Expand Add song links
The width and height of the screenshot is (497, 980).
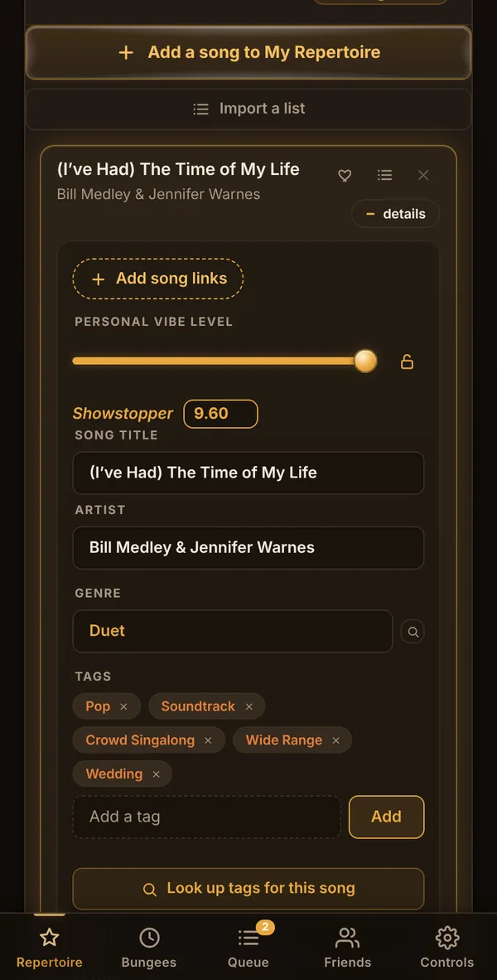[x=158, y=279]
